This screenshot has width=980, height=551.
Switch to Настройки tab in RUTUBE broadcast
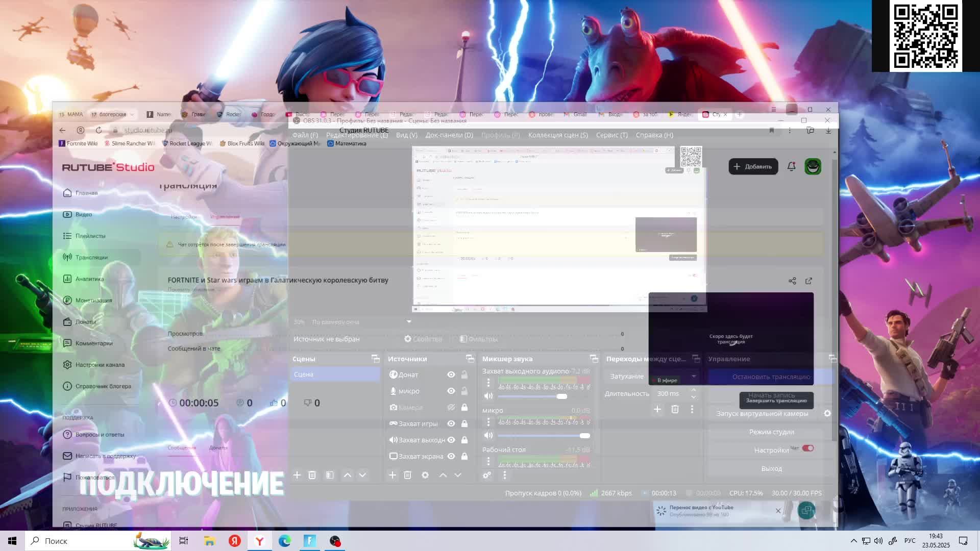[184, 217]
